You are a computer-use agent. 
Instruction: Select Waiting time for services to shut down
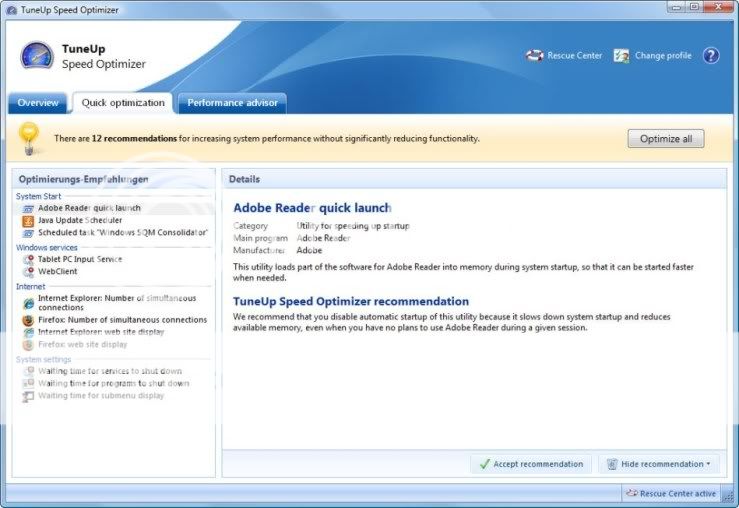click(110, 371)
